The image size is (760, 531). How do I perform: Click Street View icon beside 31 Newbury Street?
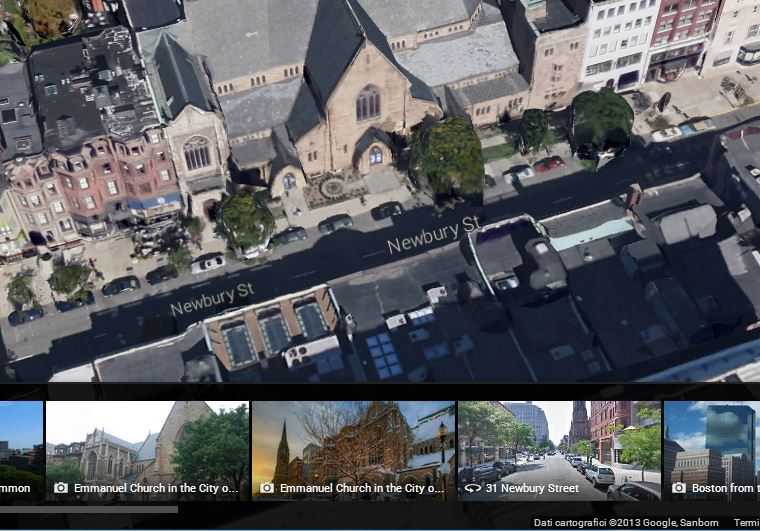click(x=473, y=488)
